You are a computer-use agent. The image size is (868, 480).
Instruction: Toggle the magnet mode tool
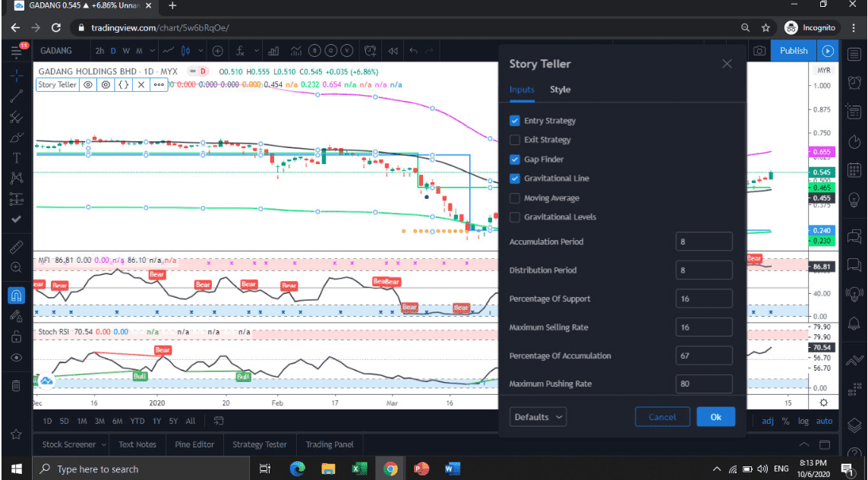coord(17,295)
